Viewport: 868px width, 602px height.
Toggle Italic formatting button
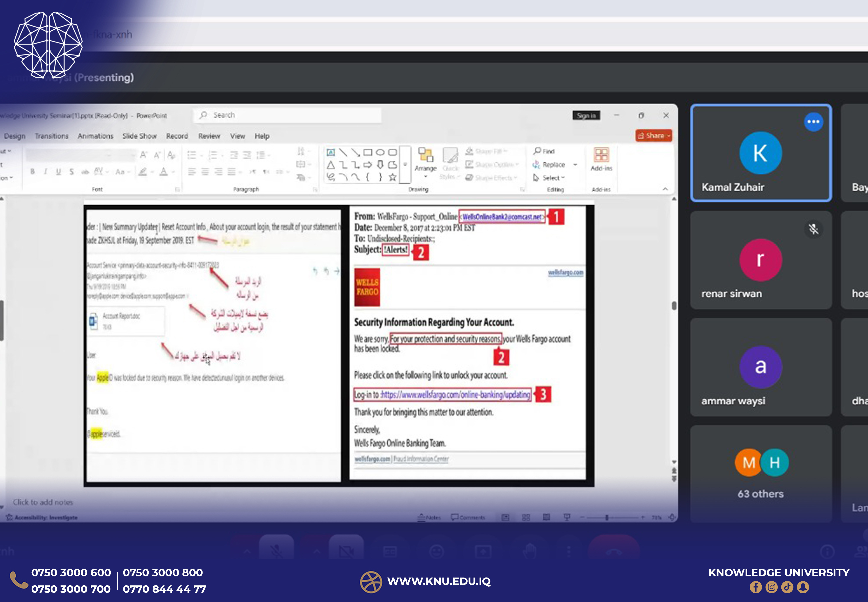[x=45, y=172]
